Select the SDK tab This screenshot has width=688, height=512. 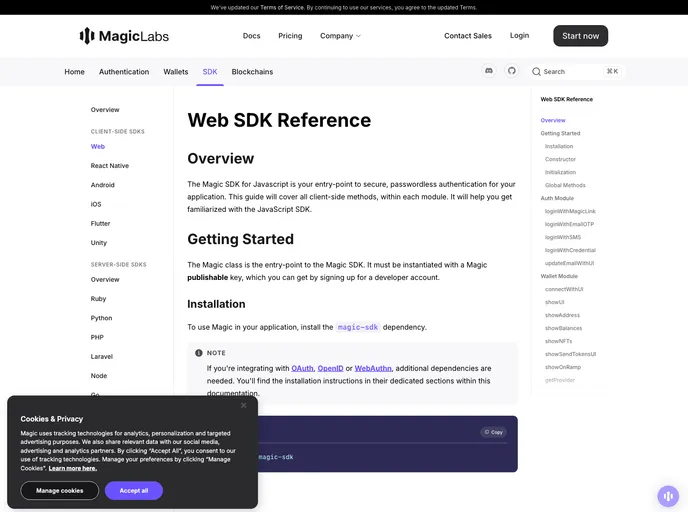210,72
